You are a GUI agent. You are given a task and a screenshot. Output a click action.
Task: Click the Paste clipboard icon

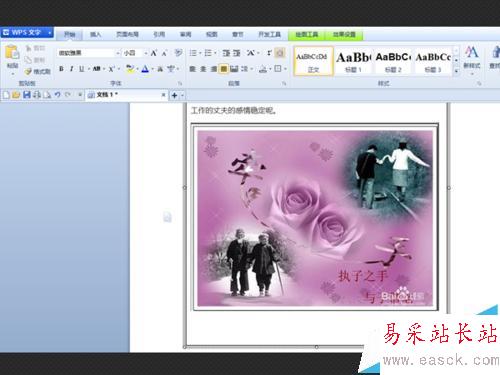12,52
